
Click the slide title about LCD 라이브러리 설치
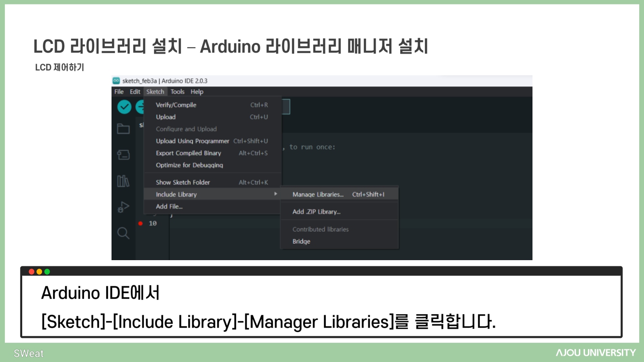coord(231,47)
